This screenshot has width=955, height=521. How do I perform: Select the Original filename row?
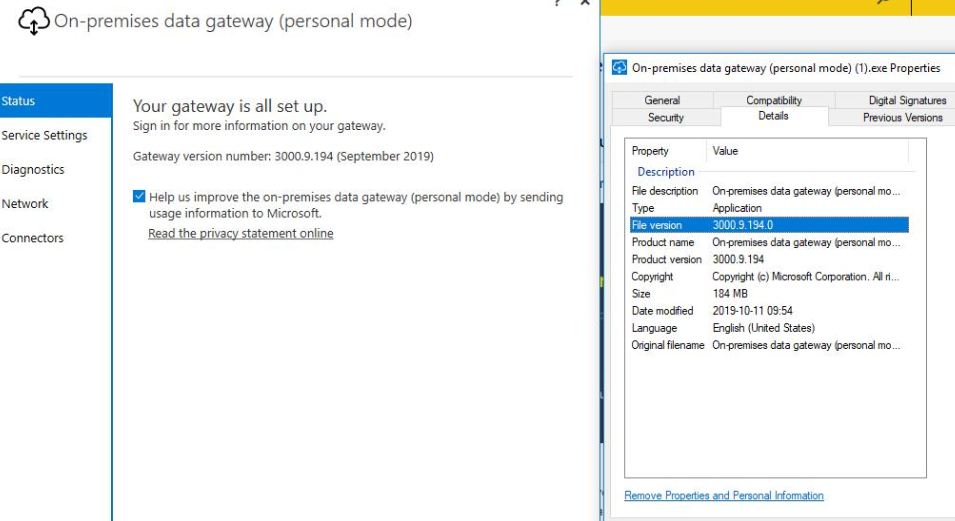(769, 345)
